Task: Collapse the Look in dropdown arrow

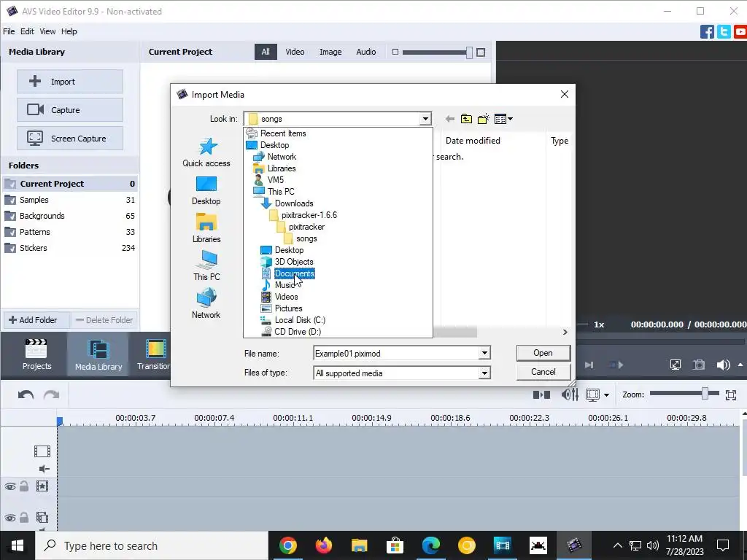Action: click(425, 119)
